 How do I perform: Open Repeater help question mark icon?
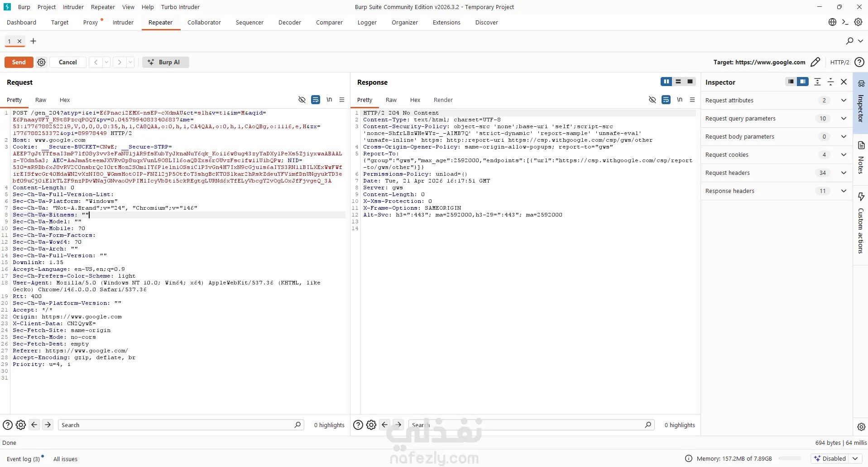tap(859, 62)
